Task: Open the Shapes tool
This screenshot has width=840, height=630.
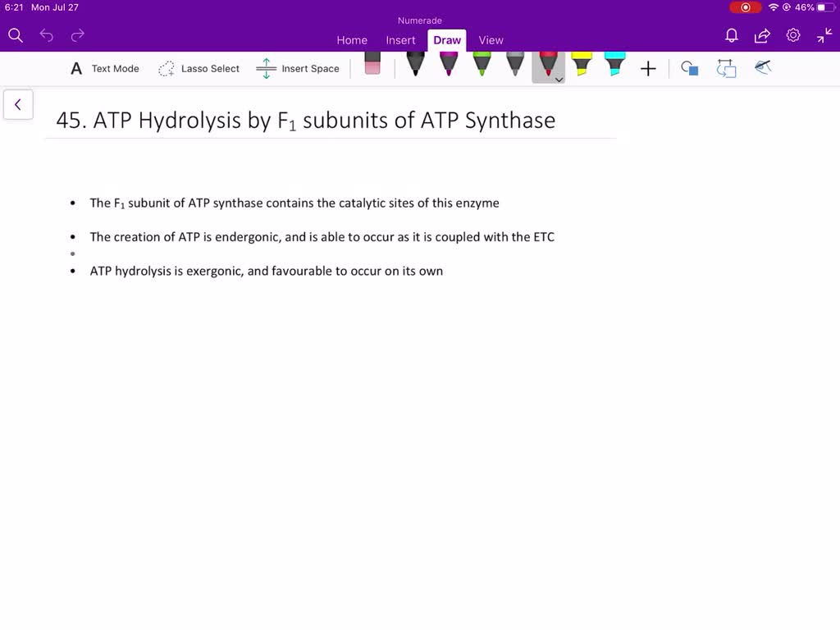Action: tap(689, 68)
